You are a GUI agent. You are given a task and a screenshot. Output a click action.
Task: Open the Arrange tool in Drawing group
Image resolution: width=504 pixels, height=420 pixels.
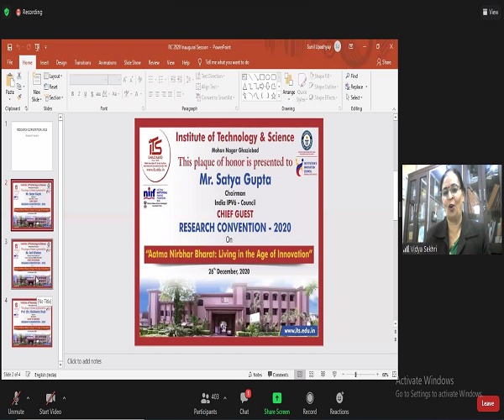pyautogui.click(x=289, y=85)
